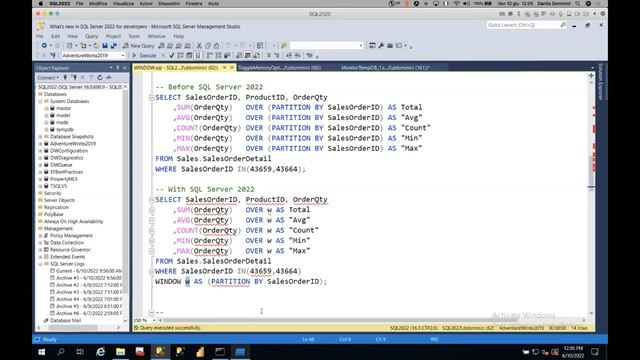
Task: Collapse the WHERE clause outline region
Action: click(151, 271)
